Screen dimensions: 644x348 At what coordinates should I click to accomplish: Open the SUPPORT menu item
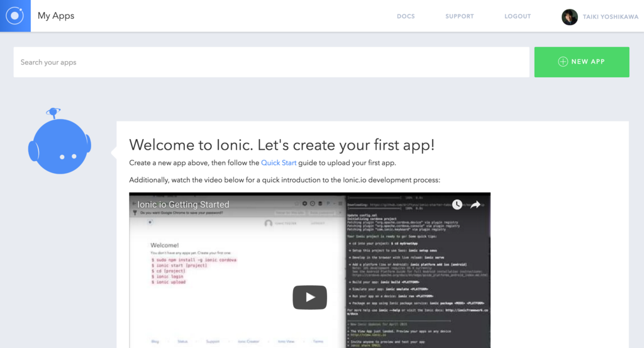(x=460, y=16)
